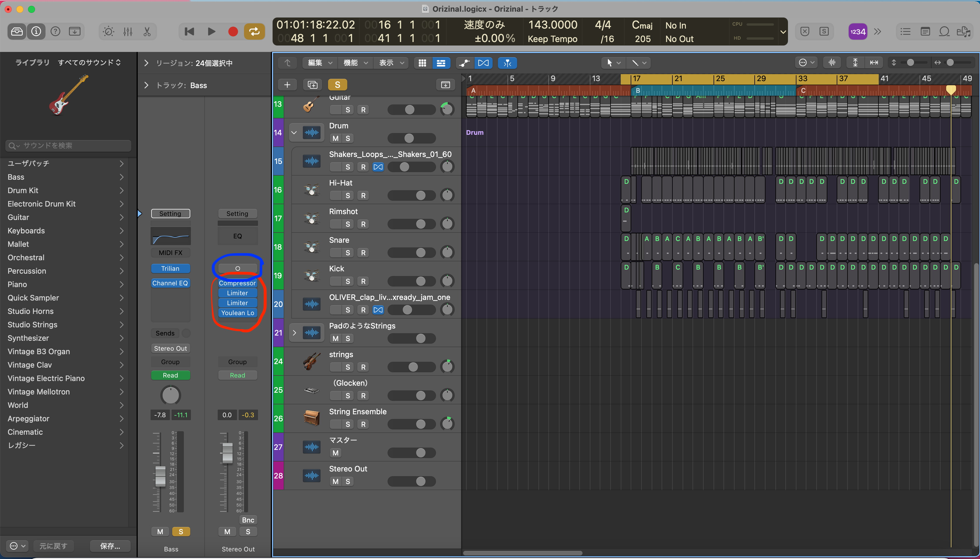Toggle Read automation on Bass strip

tap(170, 375)
